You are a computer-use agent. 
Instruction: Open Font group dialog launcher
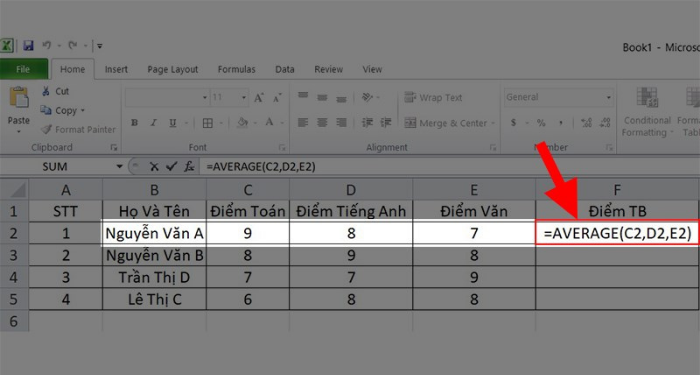click(x=282, y=147)
